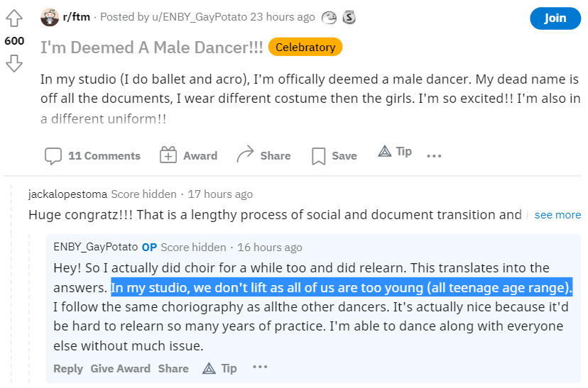Open jackalopestoma's user profile

click(67, 194)
